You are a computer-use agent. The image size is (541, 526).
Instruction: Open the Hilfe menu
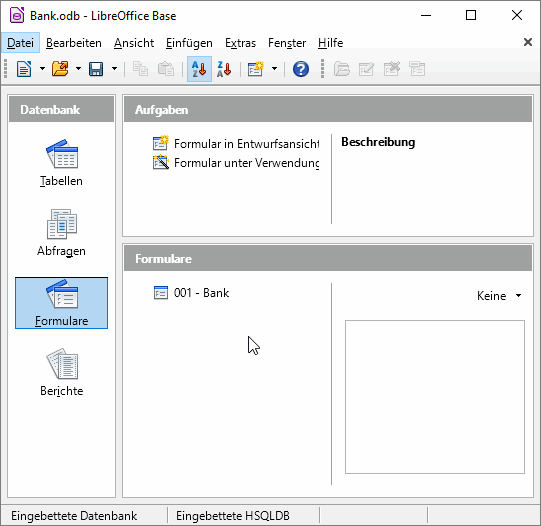[331, 43]
